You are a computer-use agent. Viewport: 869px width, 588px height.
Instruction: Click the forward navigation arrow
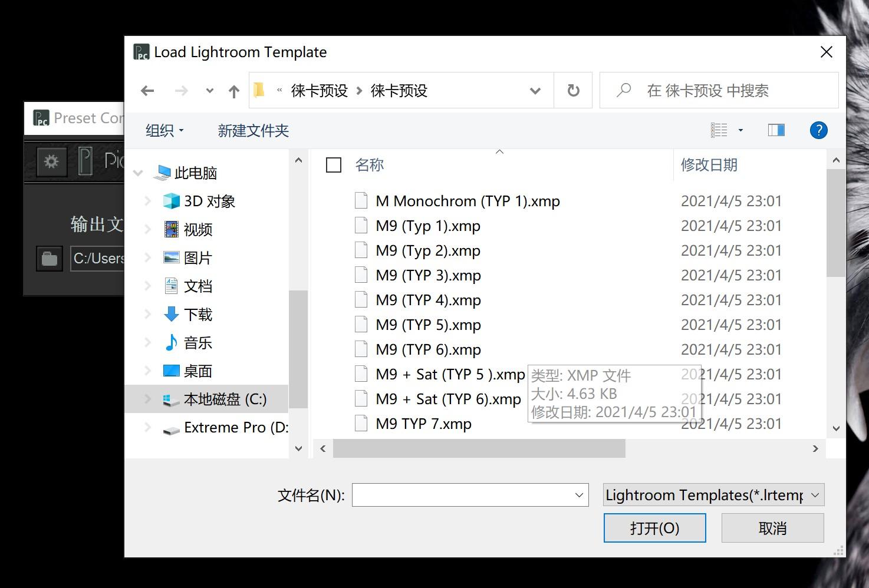182,90
